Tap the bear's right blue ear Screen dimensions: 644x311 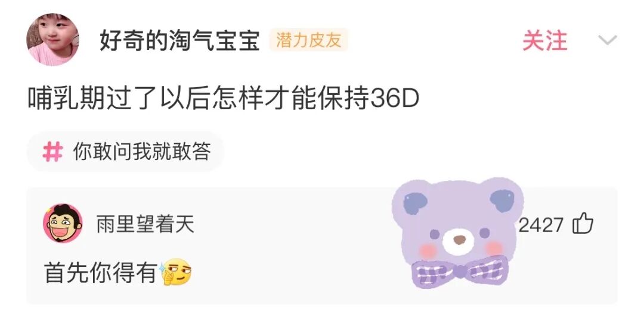(x=502, y=201)
